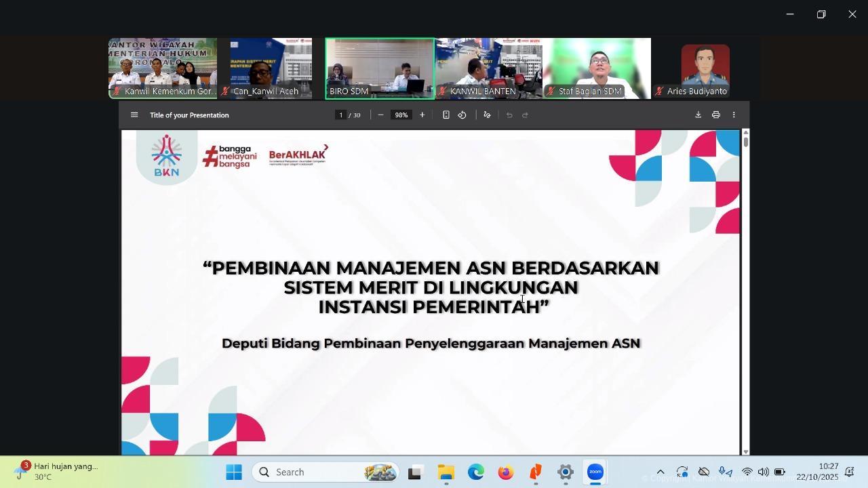Viewport: 868px width, 488px height.
Task: Click the zoom in plus button
Action: click(422, 115)
